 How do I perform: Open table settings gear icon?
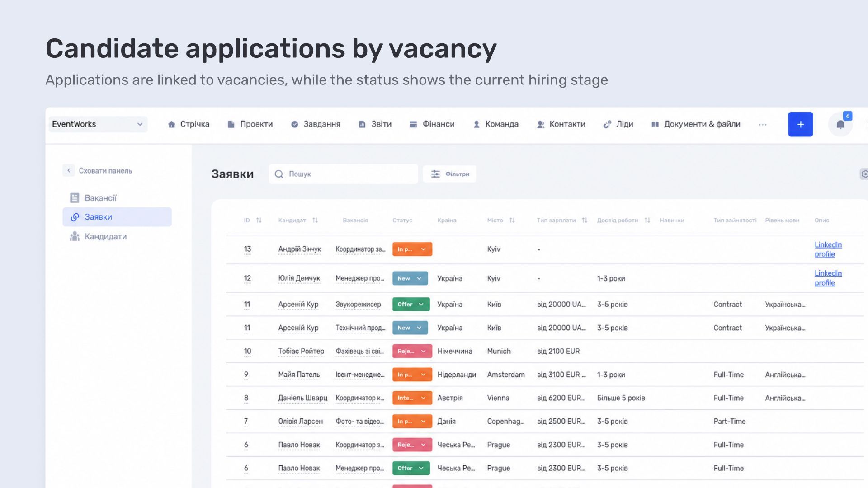[x=864, y=174]
